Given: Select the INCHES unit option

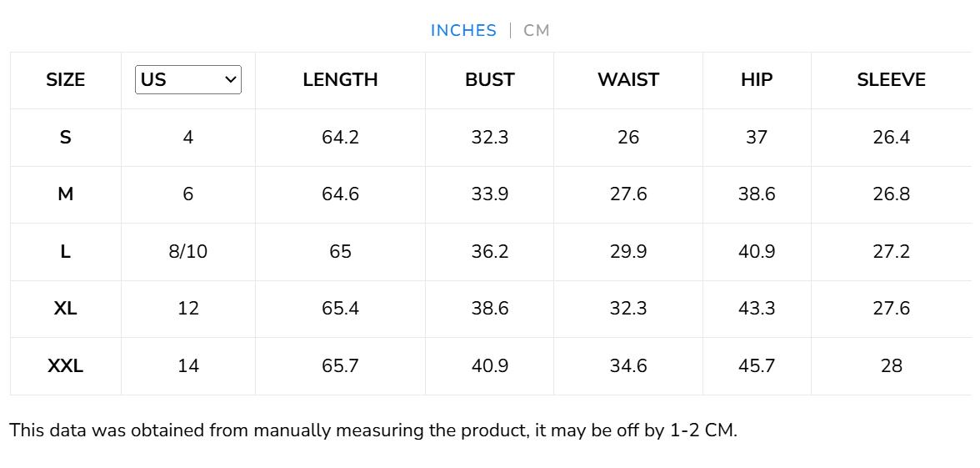Looking at the screenshot, I should 463,31.
